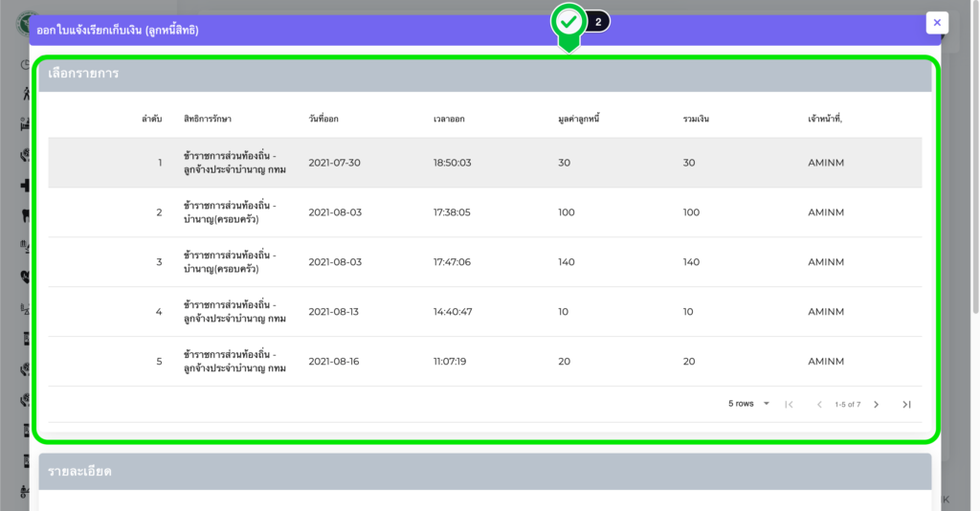The width and height of the screenshot is (980, 511).
Task: Go to the next page of results
Action: click(876, 405)
